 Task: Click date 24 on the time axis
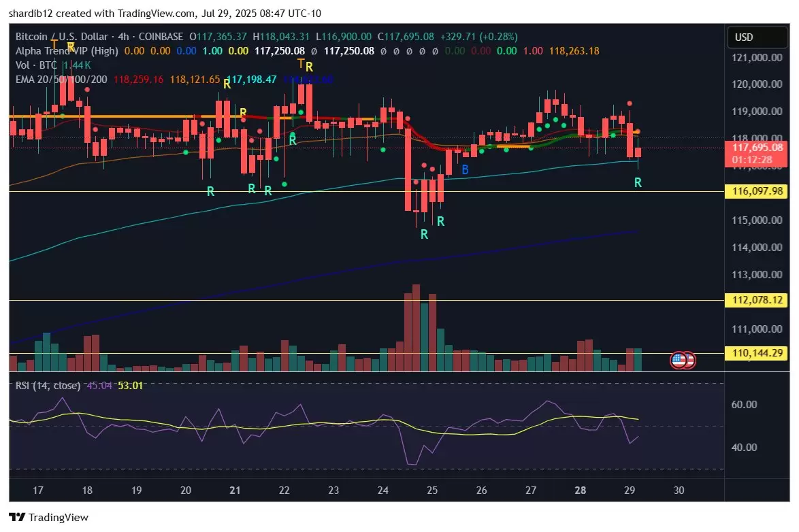coord(382,491)
